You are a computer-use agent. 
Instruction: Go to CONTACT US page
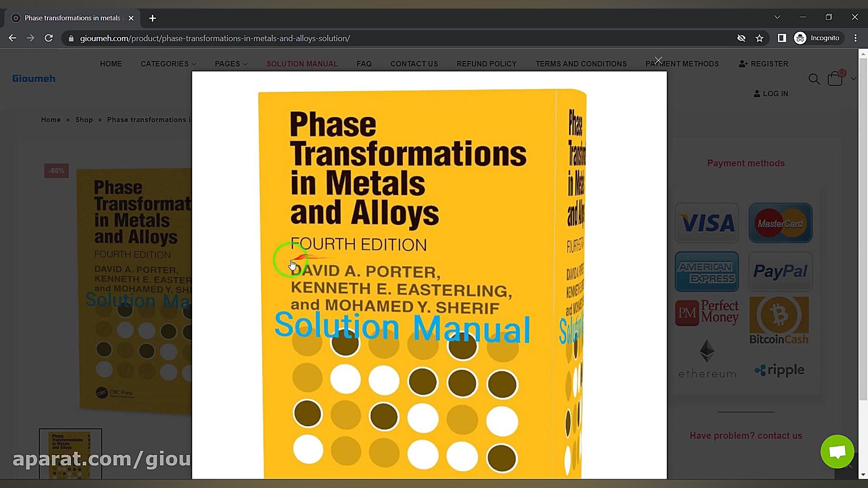click(414, 64)
